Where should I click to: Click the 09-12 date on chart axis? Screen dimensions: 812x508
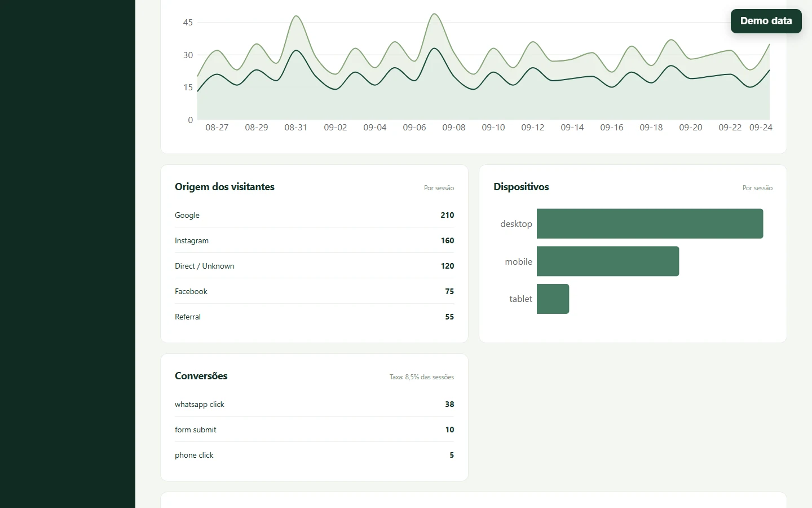tap(533, 128)
